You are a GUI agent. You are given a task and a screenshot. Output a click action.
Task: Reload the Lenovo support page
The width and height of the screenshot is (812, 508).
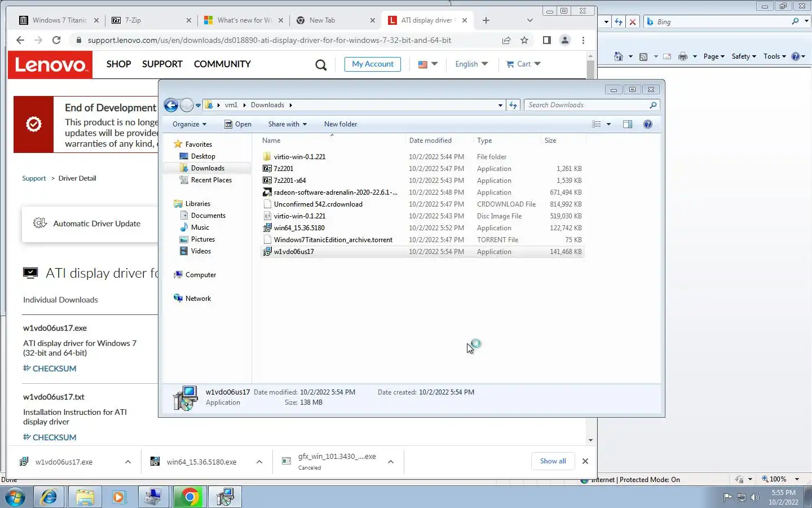point(56,40)
